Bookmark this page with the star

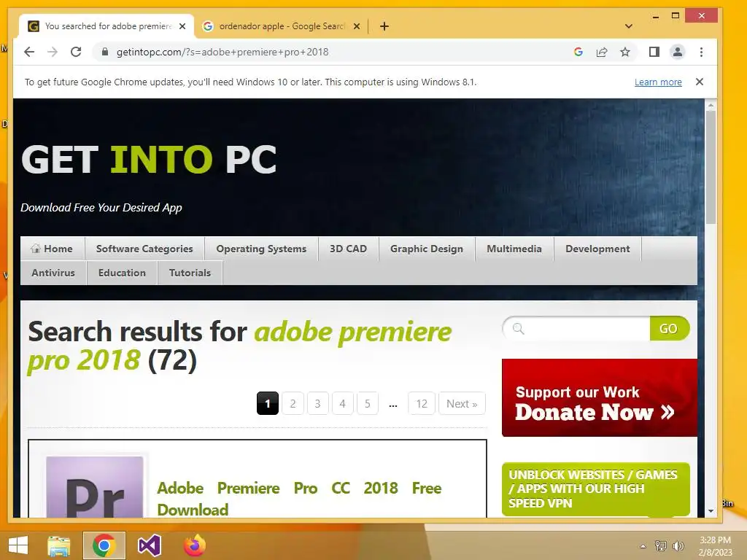click(625, 52)
